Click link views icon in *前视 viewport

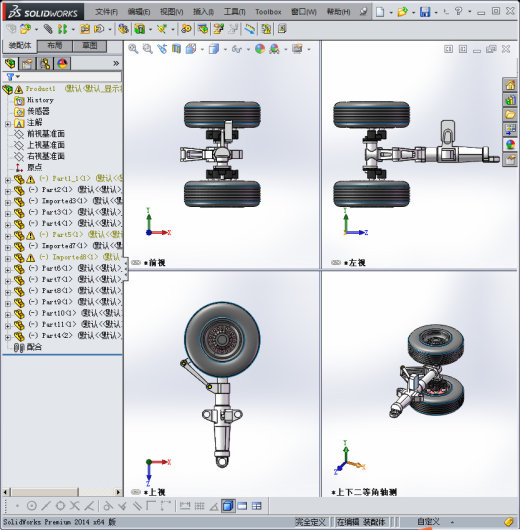pos(136,263)
